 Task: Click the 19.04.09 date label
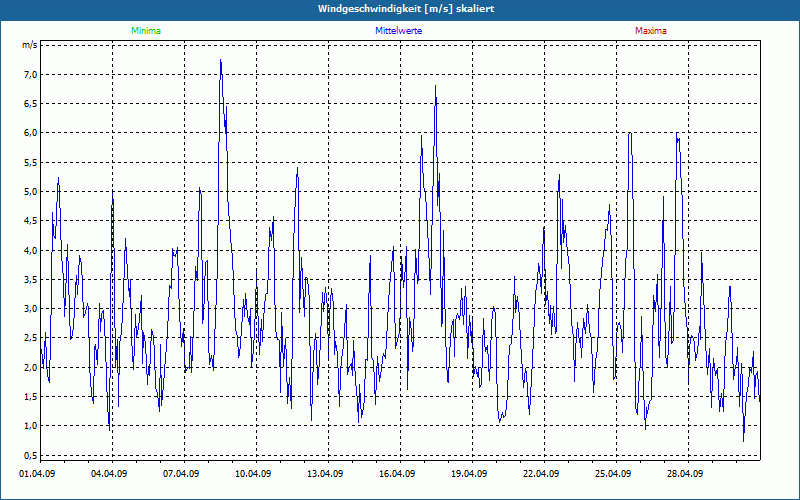click(x=469, y=473)
